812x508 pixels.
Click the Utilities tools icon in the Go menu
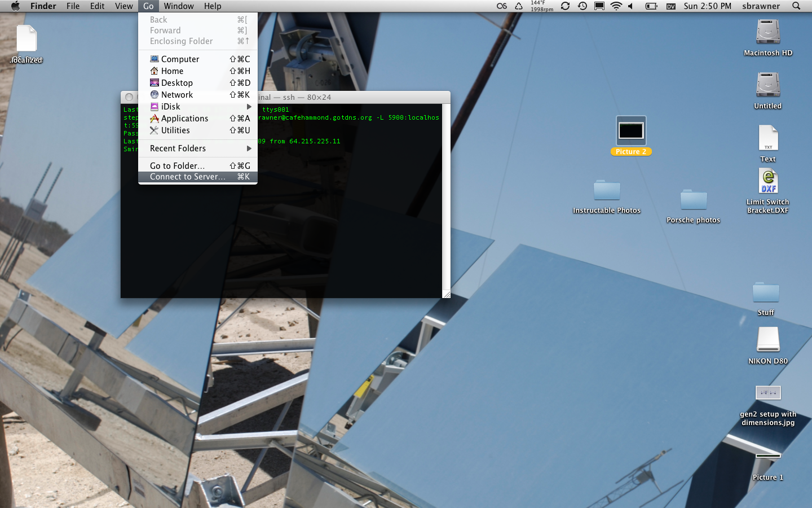point(155,130)
